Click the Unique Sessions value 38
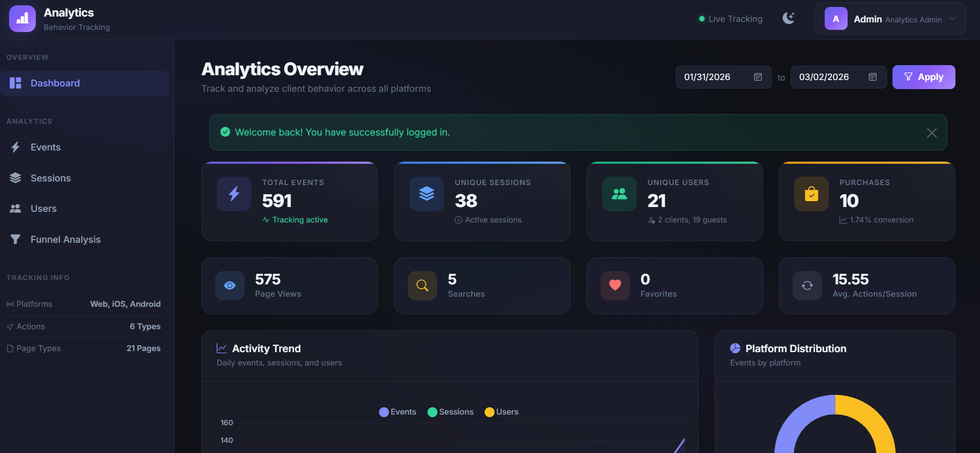This screenshot has width=980, height=453. click(x=466, y=201)
